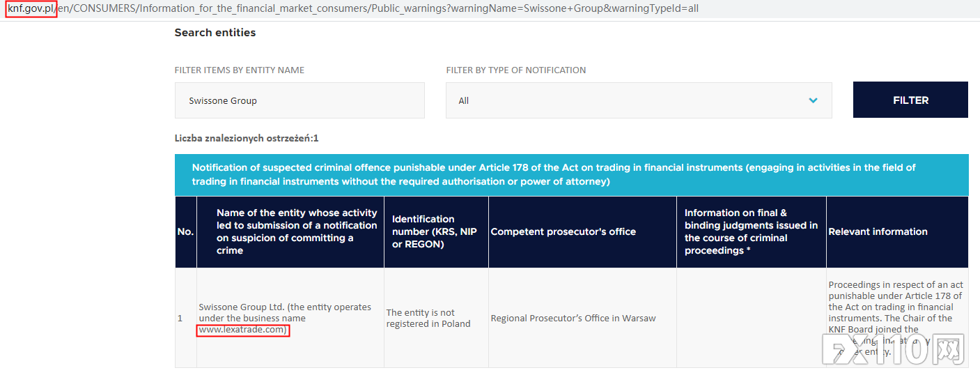Click the Regional Prosecutor's Office in Warsaw cell
The width and height of the screenshot is (980, 375).
[573, 319]
